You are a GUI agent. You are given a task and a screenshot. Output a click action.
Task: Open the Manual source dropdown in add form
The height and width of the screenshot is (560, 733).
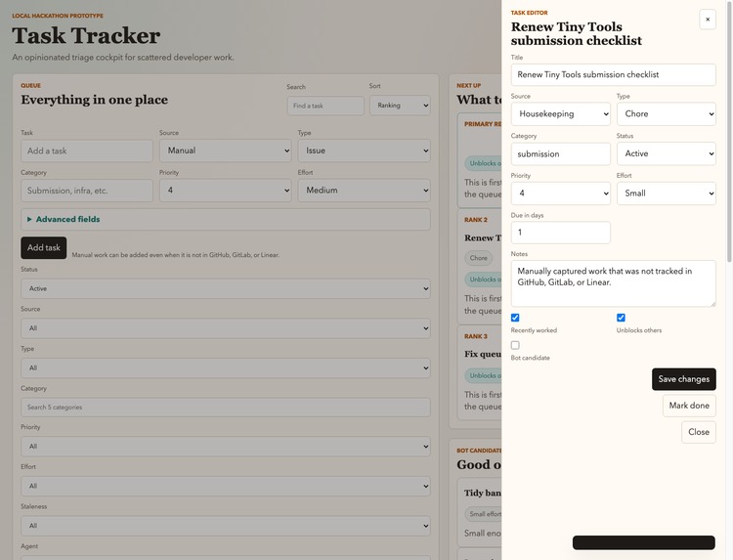tap(226, 151)
